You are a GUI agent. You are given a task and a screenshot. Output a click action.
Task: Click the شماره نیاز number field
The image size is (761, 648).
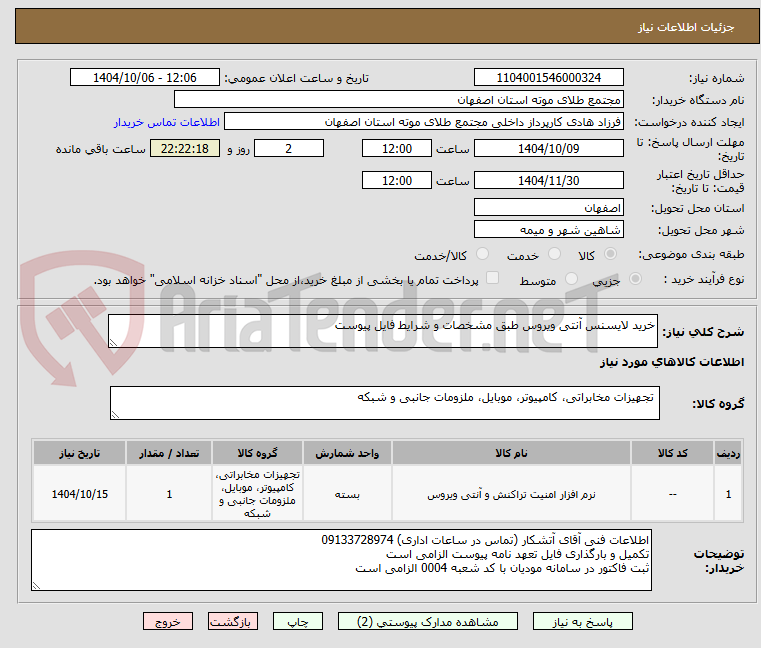coord(548,78)
